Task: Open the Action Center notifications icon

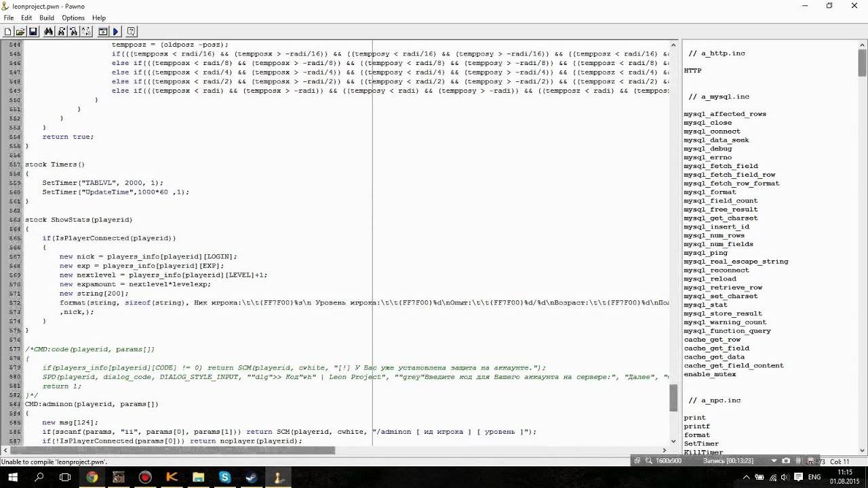Action: [800, 477]
